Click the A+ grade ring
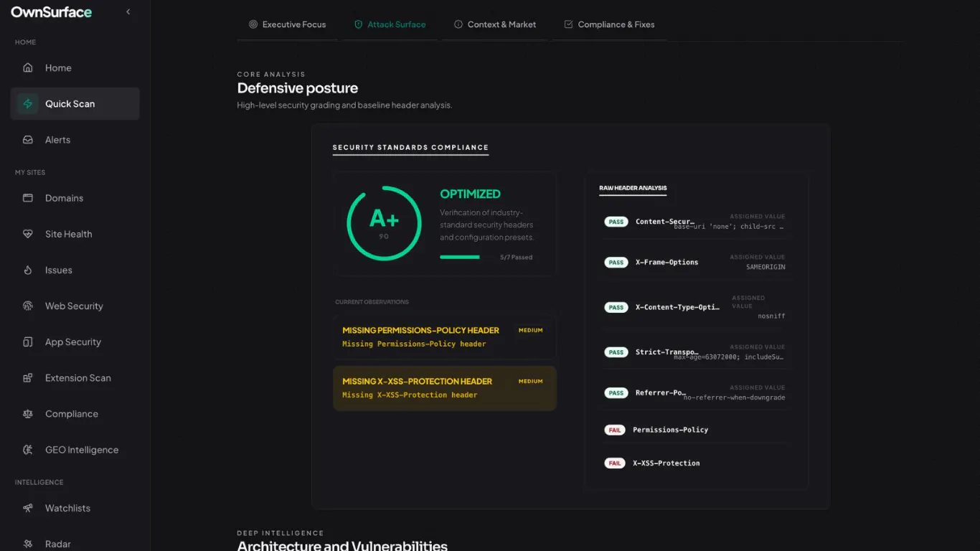This screenshot has width=980, height=551. [x=384, y=223]
